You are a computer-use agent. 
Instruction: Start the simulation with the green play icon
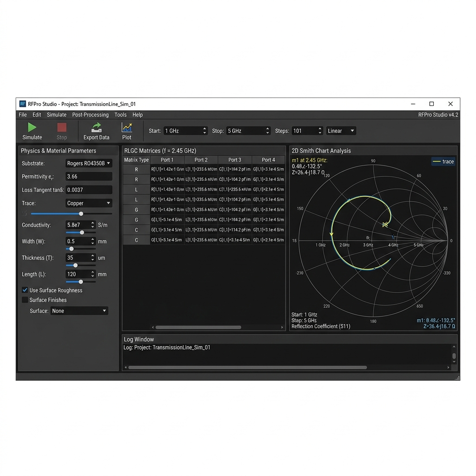coord(32,127)
